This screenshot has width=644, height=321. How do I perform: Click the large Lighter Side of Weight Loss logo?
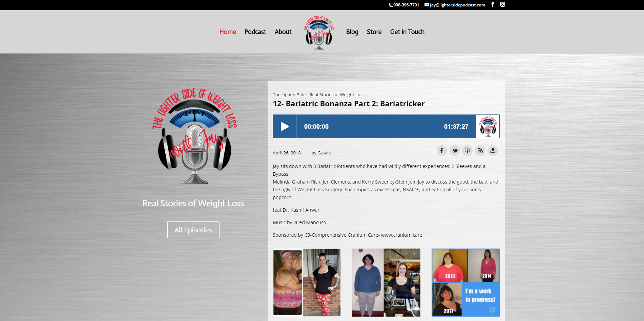[x=194, y=136]
